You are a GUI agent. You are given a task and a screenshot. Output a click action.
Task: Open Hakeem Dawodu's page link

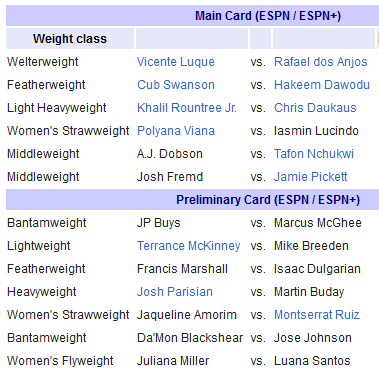[322, 85]
